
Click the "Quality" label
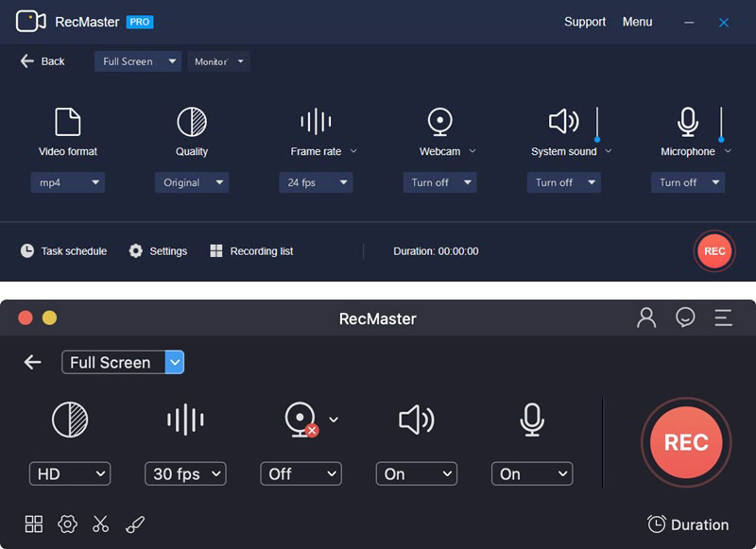coord(192,151)
